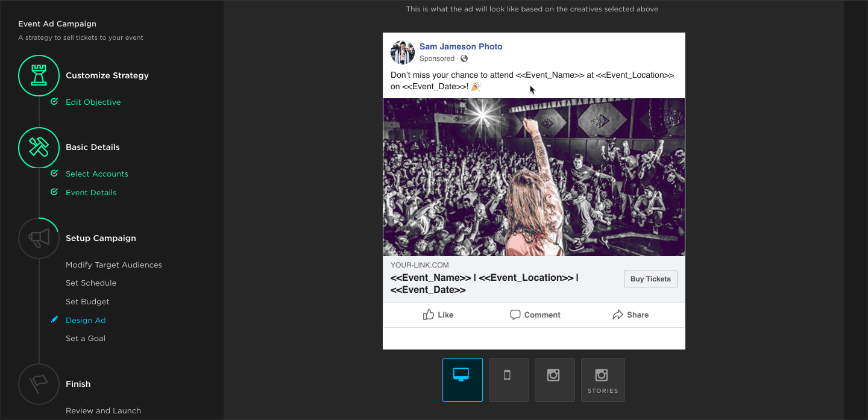Select the desktop preview icon
The height and width of the screenshot is (420, 868).
tap(462, 380)
